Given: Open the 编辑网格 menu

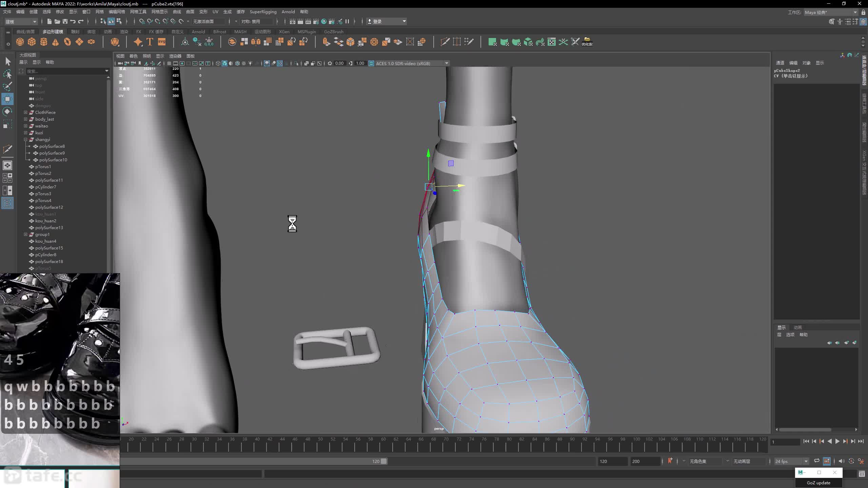Looking at the screenshot, I should pyautogui.click(x=117, y=12).
